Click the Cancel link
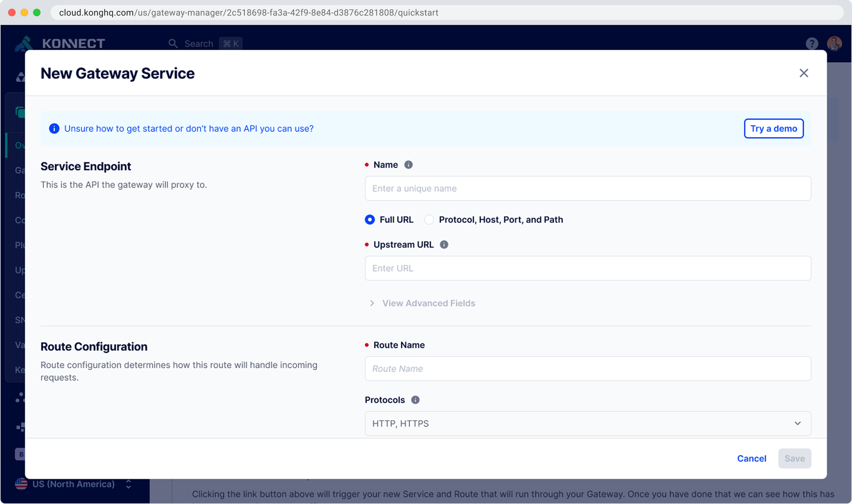This screenshot has height=504, width=852. pos(752,458)
